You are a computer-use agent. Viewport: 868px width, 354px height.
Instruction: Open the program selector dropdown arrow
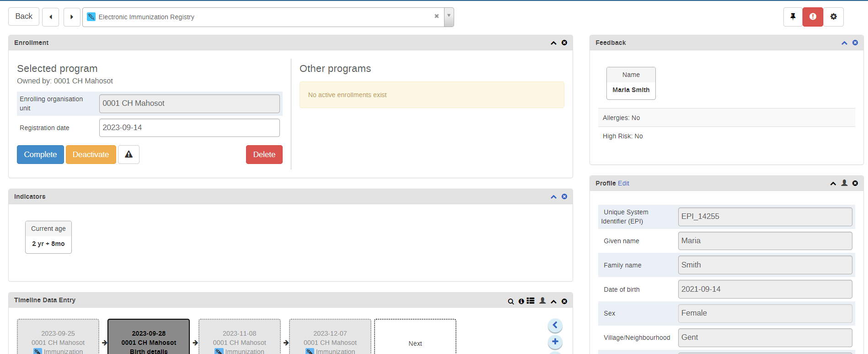(x=449, y=16)
